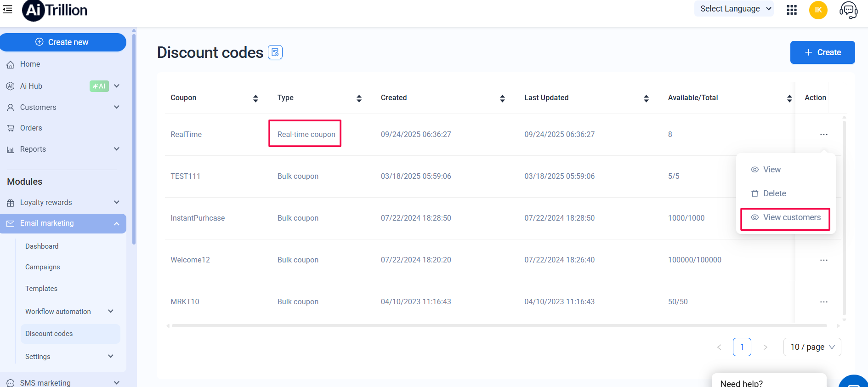Click the Create new sidebar button
Screen dimensions: 868x387
pyautogui.click(x=63, y=42)
